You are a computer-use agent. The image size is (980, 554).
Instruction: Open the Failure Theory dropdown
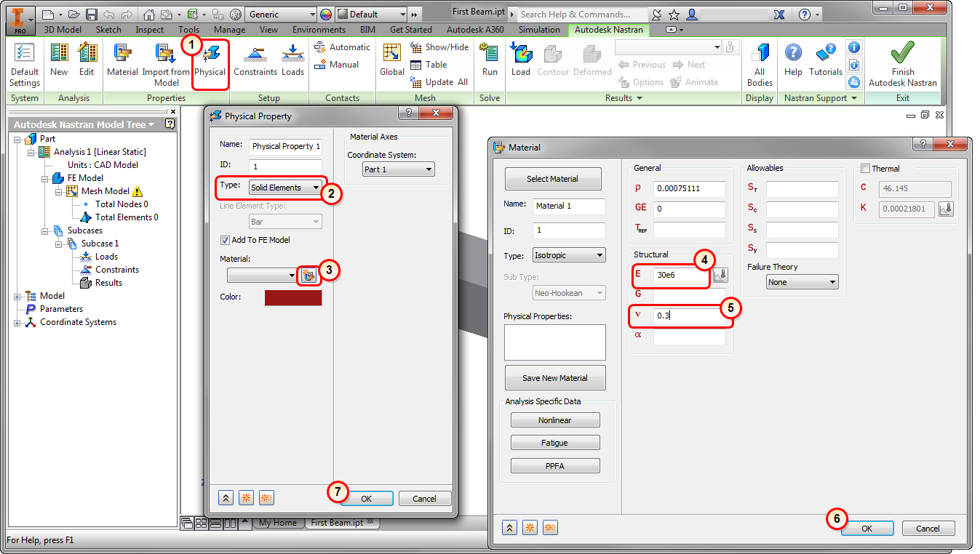pyautogui.click(x=802, y=282)
